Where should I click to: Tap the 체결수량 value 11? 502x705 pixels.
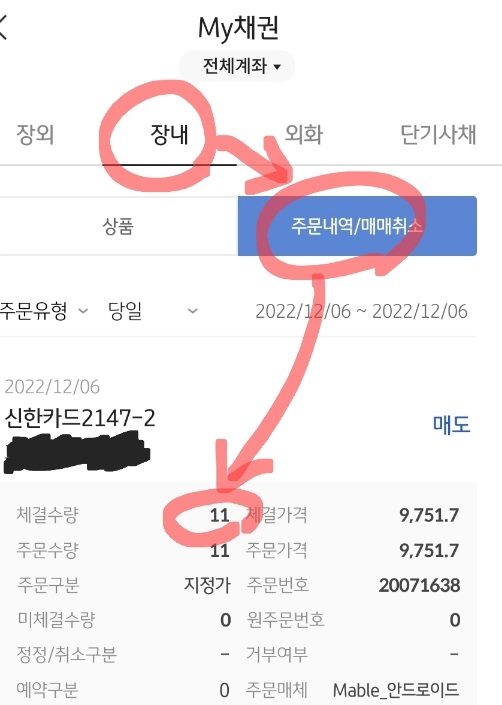pyautogui.click(x=220, y=515)
